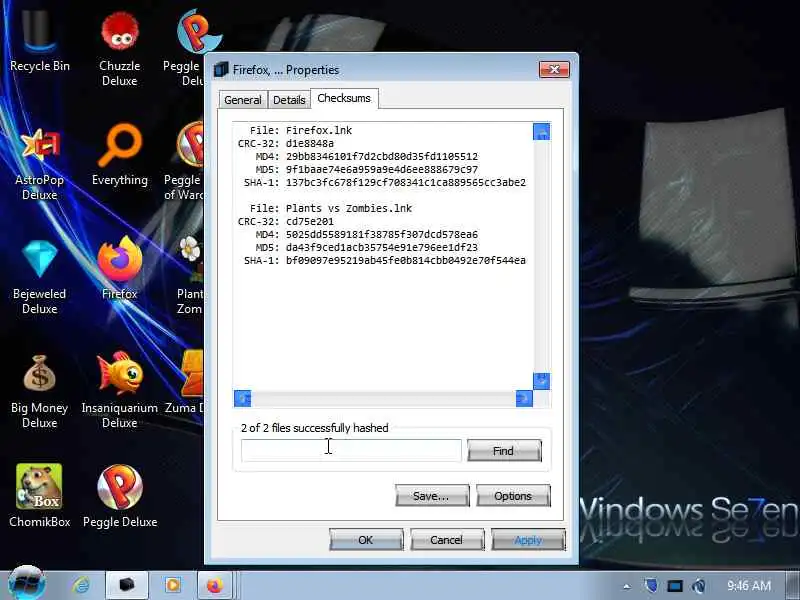Viewport: 800px width, 600px height.
Task: Select the Peggle Deluxe icon beside ChomikBox
Action: click(120, 496)
